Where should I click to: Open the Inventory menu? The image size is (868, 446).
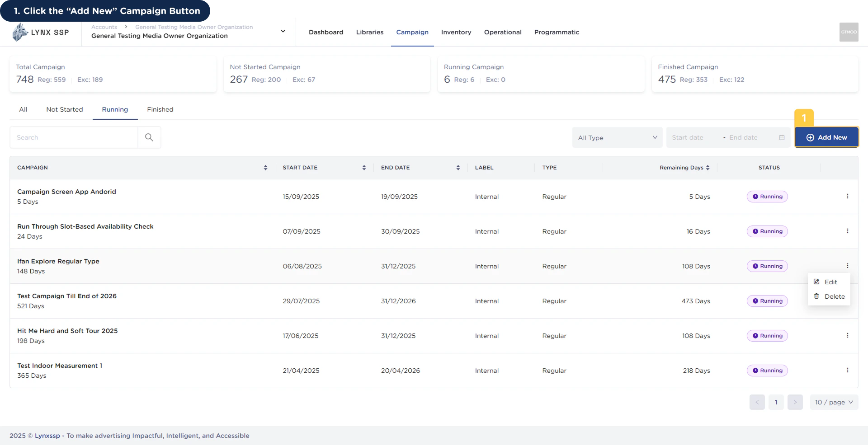point(456,32)
